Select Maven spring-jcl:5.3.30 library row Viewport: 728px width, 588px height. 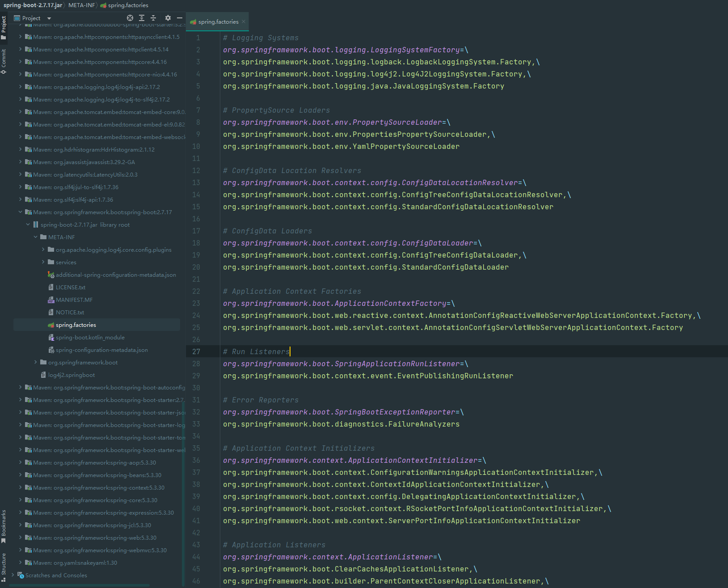[97, 525]
